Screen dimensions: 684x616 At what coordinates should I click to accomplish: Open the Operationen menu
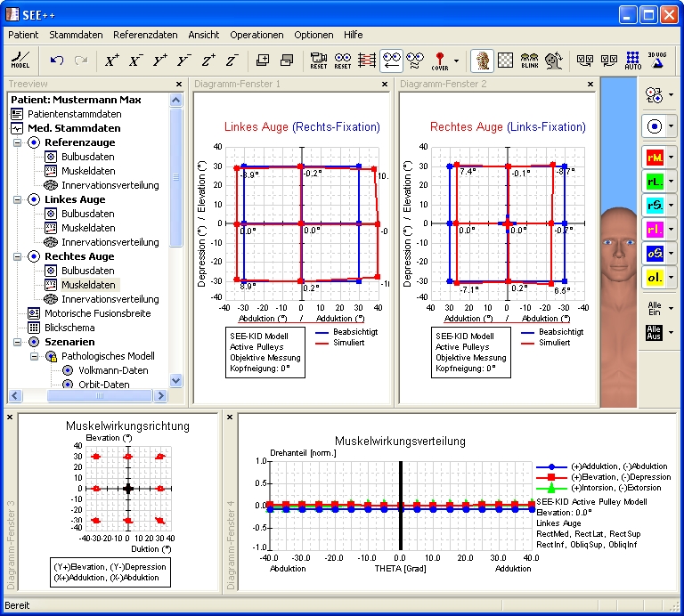[x=256, y=35]
